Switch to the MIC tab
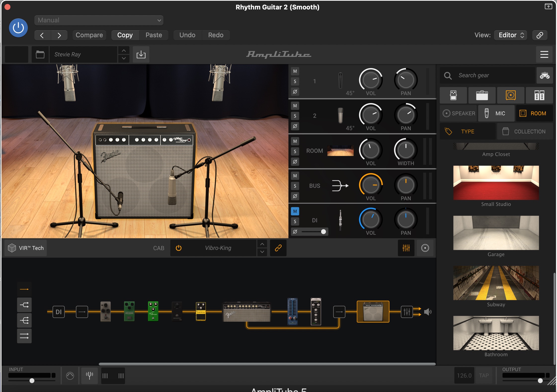557x392 pixels. point(496,113)
